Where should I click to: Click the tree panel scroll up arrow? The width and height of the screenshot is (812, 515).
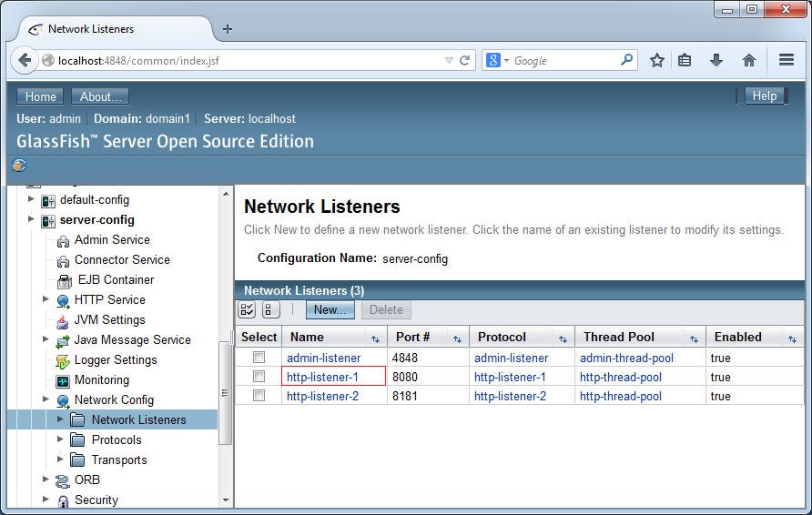pyautogui.click(x=225, y=194)
